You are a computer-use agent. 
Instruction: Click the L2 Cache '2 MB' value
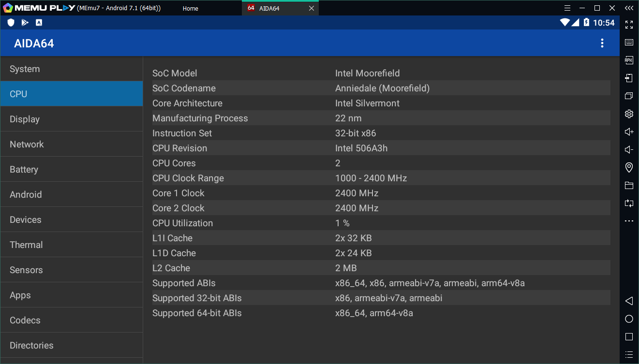[346, 268]
